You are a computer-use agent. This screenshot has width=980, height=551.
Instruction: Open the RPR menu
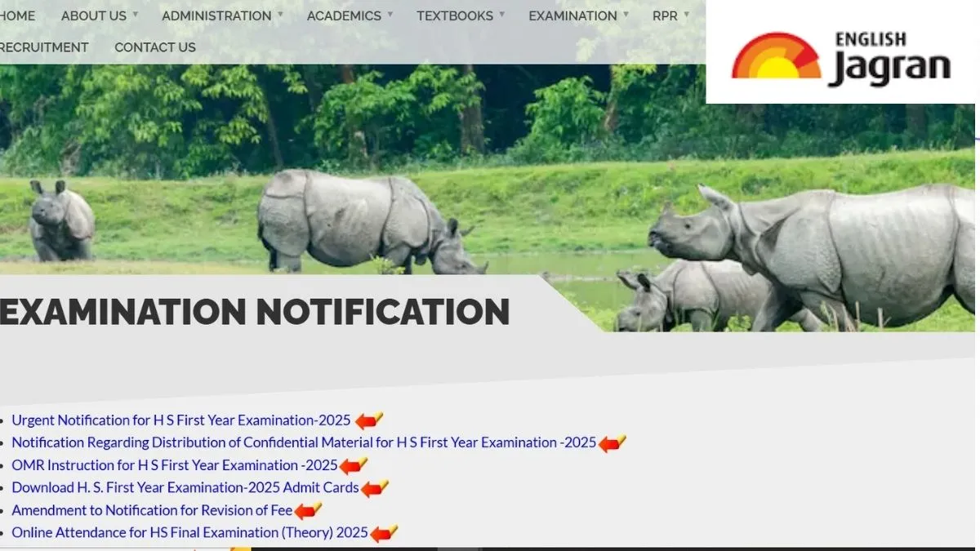(x=670, y=16)
